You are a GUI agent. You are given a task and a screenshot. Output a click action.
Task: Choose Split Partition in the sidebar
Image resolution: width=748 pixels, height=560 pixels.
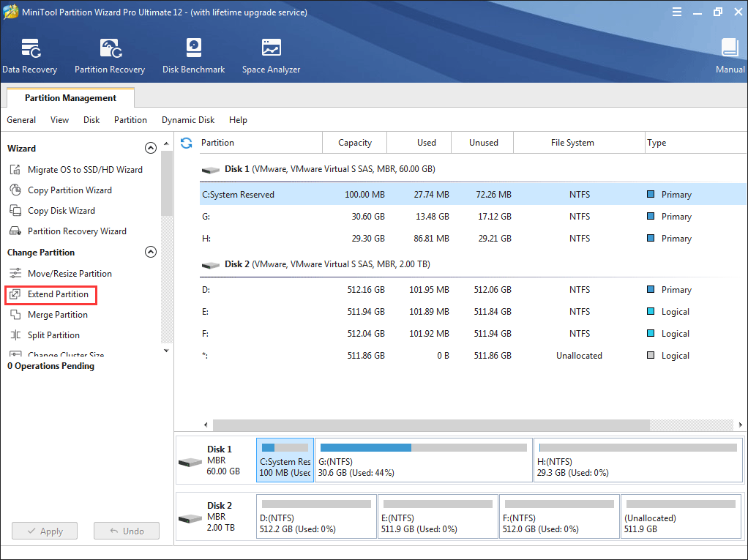pyautogui.click(x=53, y=335)
